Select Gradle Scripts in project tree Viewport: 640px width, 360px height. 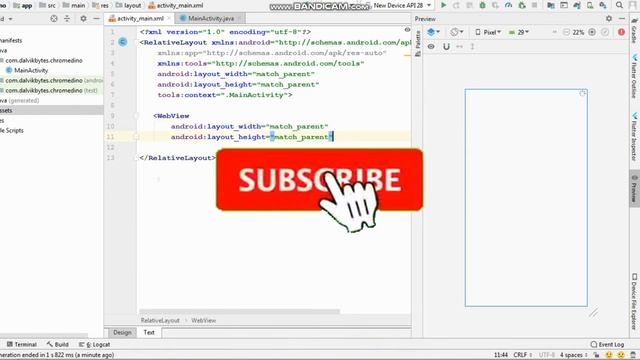[12, 130]
